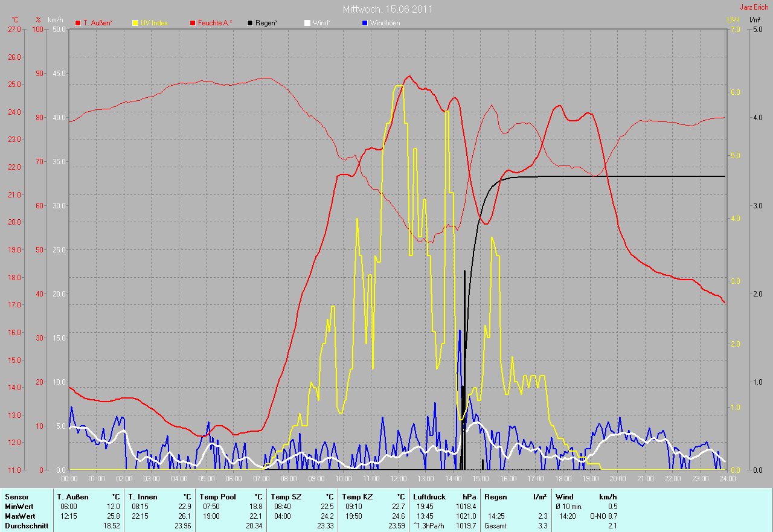Screen dimensions: 773x532
Task: Click the 'Sensor' table header
Action: pos(16,497)
